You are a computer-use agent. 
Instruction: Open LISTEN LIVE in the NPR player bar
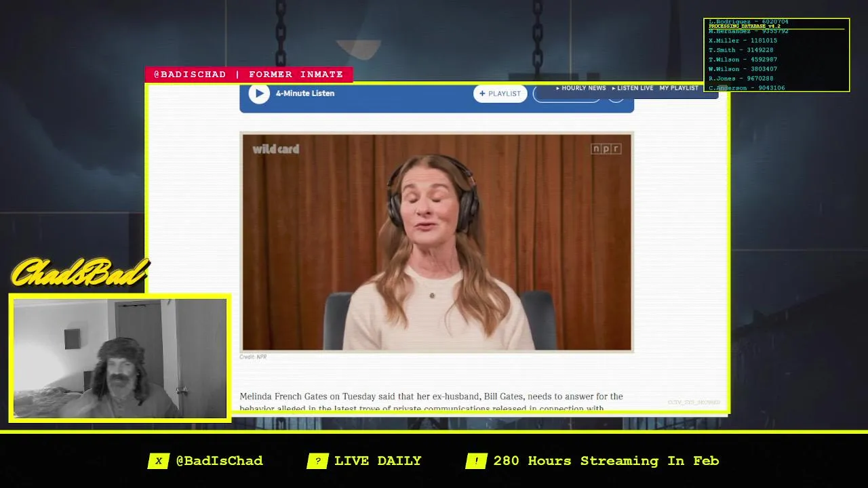633,88
